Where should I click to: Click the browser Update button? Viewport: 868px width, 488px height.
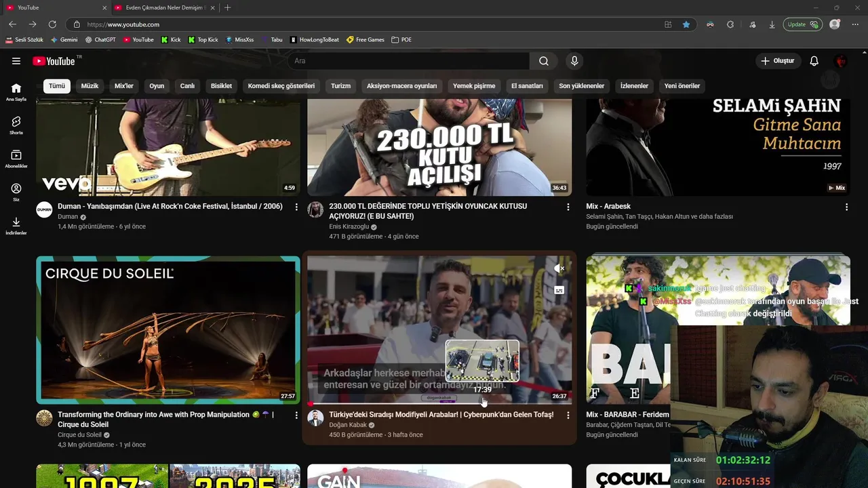802,24
